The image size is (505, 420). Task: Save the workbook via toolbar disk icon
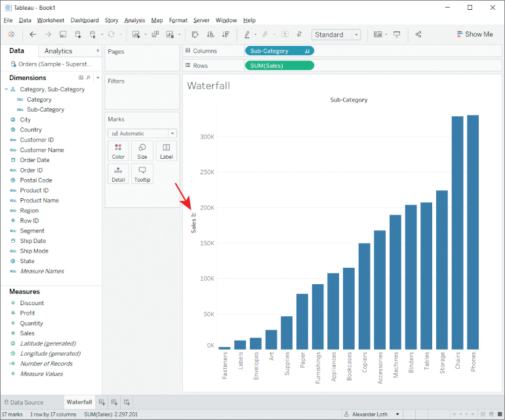63,35
